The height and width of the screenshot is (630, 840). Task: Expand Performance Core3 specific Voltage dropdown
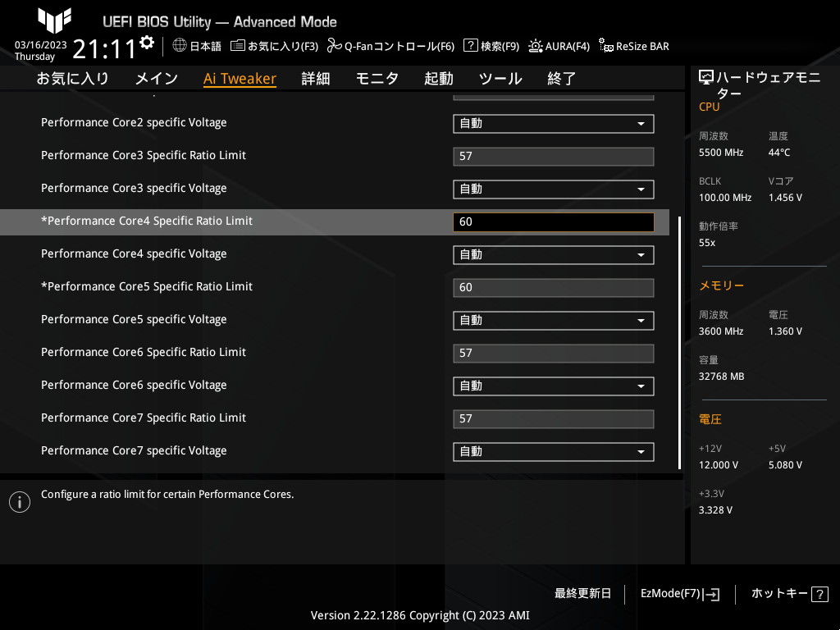pos(554,189)
